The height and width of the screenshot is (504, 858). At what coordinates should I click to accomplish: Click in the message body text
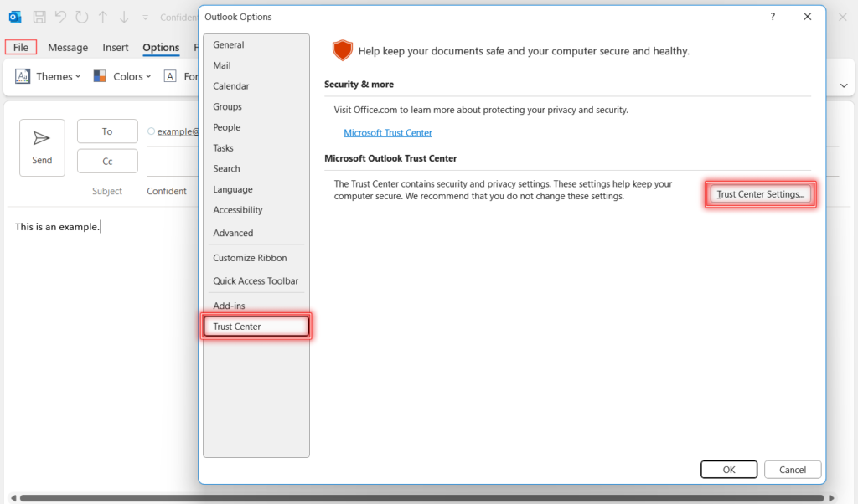(x=58, y=227)
